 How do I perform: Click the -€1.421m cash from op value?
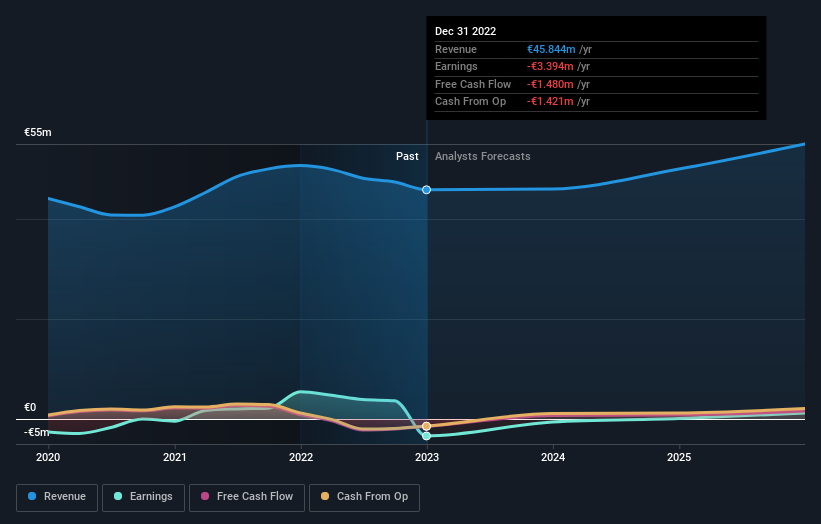(x=550, y=102)
